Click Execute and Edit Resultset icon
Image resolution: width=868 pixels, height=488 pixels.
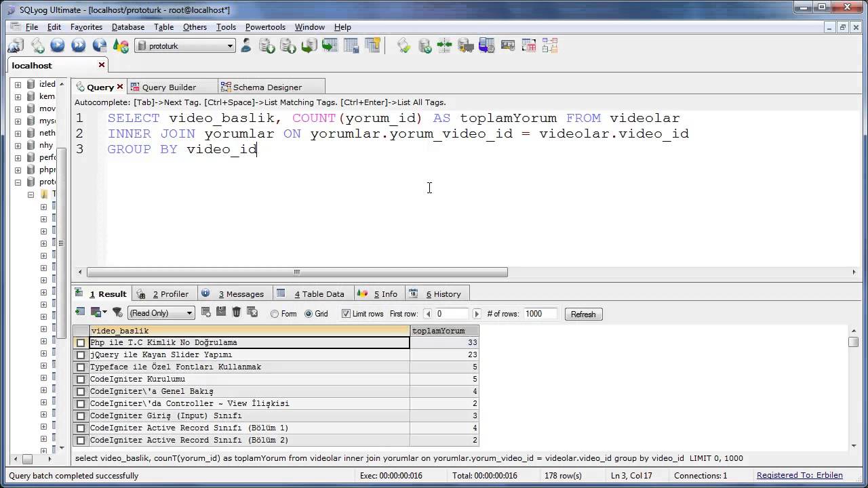[100, 45]
